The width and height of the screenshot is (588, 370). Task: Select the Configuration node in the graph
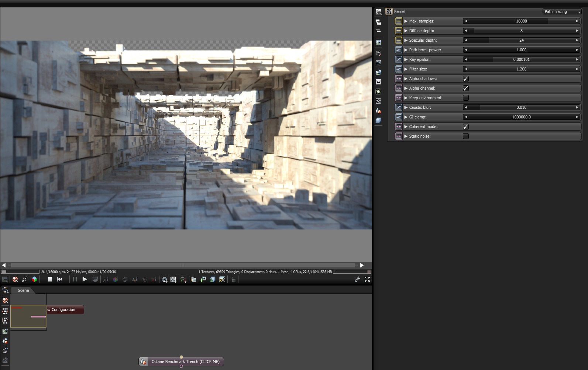pyautogui.click(x=65, y=310)
